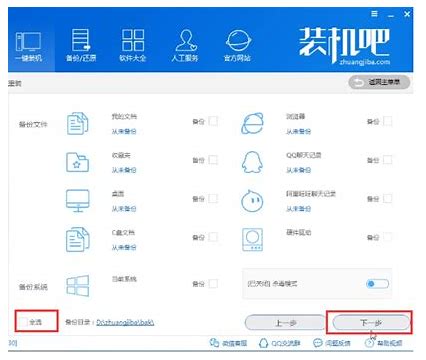Click 从未备份 status under 收藏夹
Viewport: 426px width, 360px height.
pos(124,170)
